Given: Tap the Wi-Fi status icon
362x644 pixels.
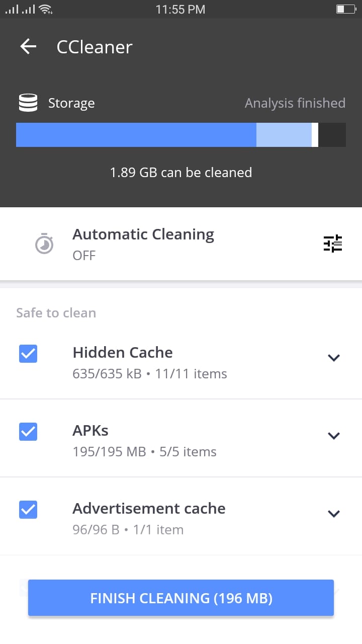Looking at the screenshot, I should pyautogui.click(x=45, y=9).
